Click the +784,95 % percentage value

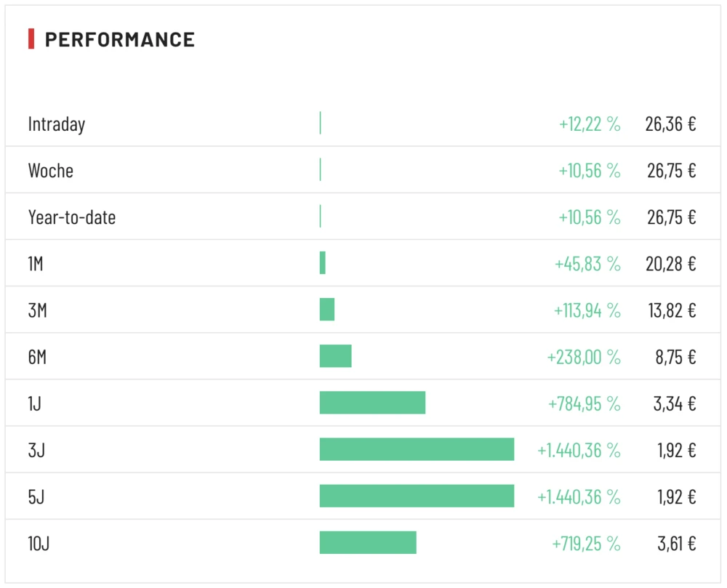pos(585,403)
